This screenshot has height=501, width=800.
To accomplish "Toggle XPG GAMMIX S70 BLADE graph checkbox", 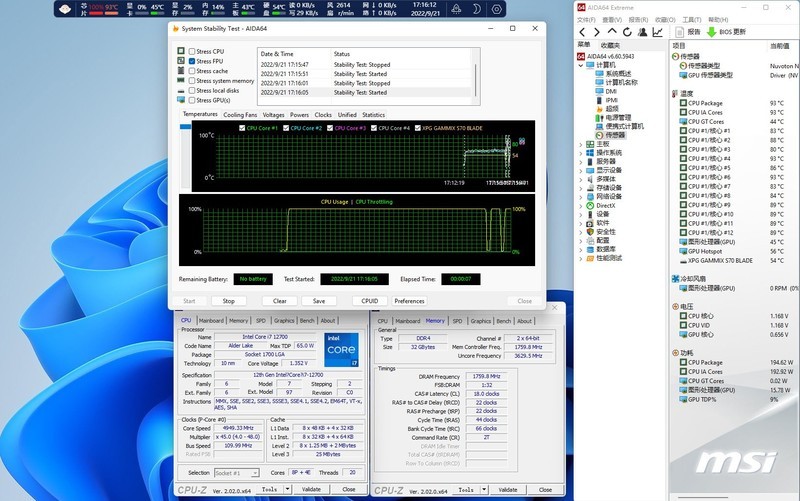I will pos(418,128).
